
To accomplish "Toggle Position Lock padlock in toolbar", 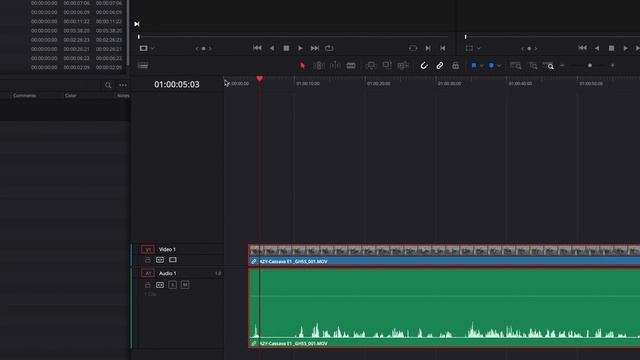I will tap(456, 66).
